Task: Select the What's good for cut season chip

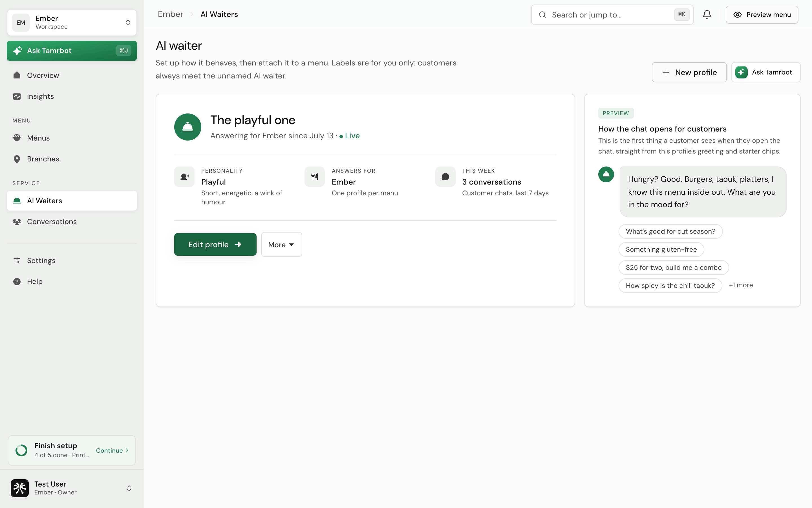Action: 670,231
